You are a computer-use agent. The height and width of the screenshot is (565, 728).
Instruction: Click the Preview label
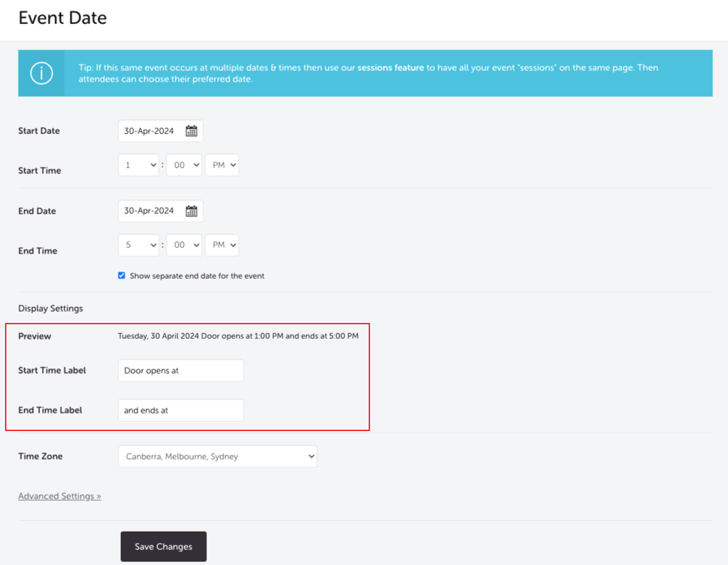coord(35,336)
